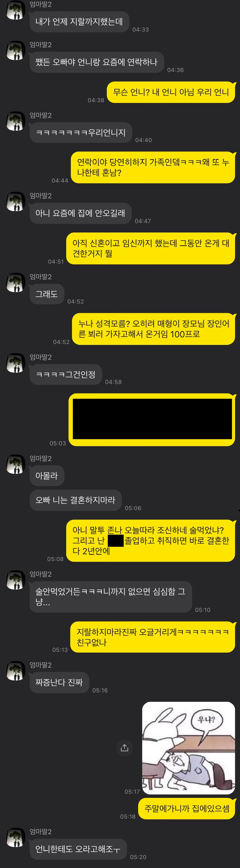This screenshot has height=868, width=240.
Task: Tap the sender name 엄마딸2 above 짜증난다 진짜
Action: click(40, 665)
